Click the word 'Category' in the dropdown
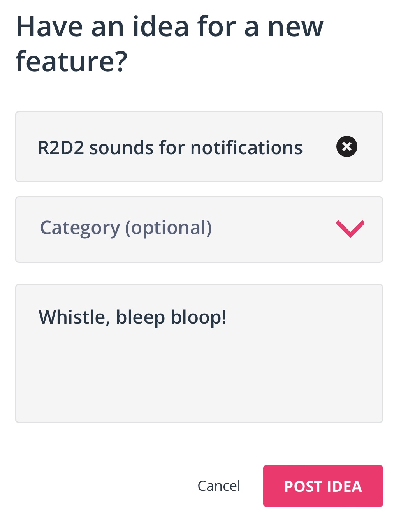Screen dimensions: 401x532 (x=80, y=228)
